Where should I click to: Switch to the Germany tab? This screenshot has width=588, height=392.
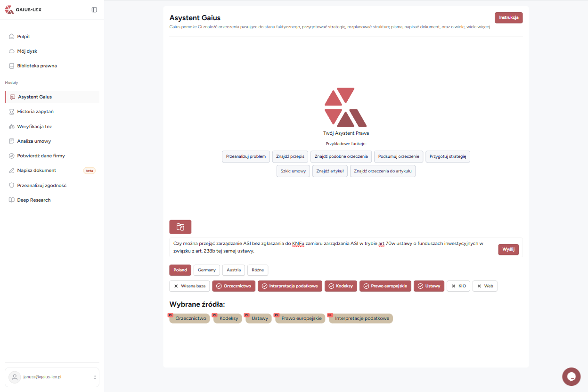tap(206, 270)
